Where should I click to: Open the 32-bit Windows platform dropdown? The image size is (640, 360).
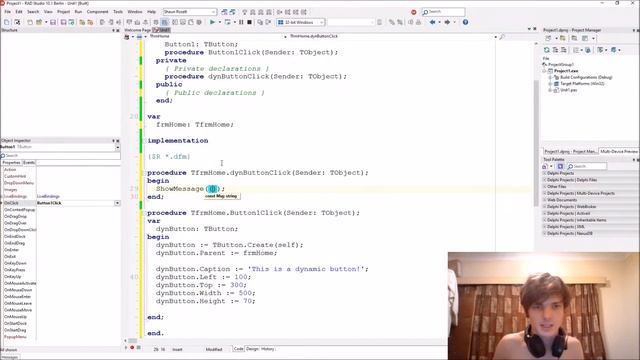301,22
